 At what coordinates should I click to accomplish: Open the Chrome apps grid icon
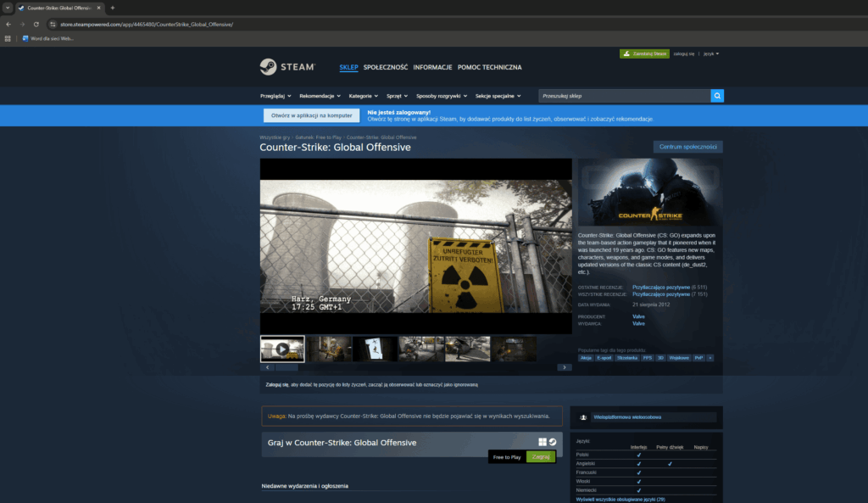pyautogui.click(x=8, y=38)
